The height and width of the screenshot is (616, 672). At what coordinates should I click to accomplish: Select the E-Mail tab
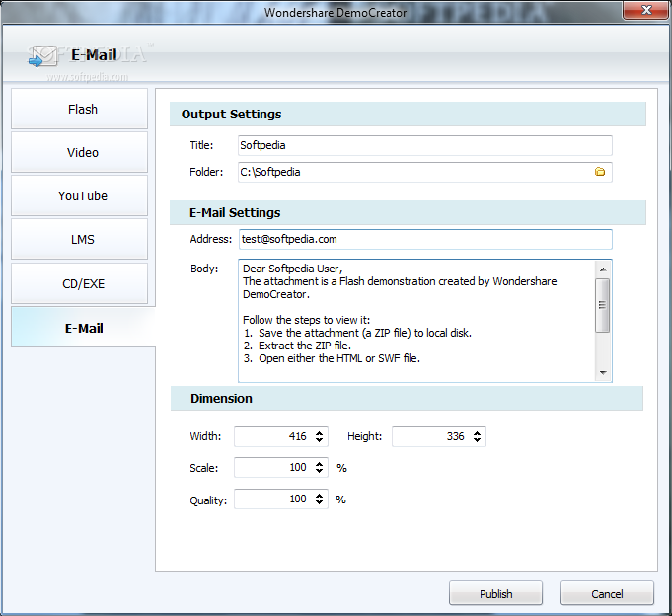[83, 328]
